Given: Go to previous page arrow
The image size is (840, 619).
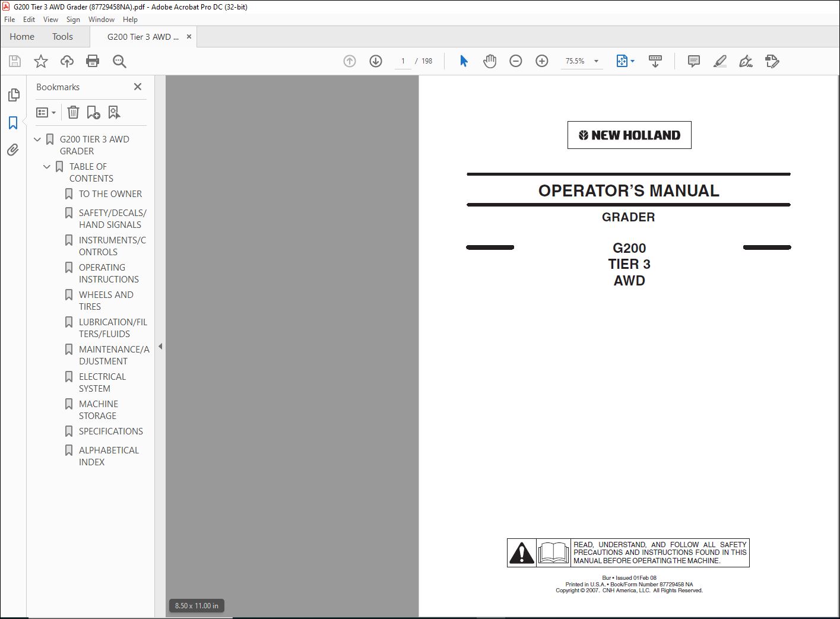Looking at the screenshot, I should [x=350, y=61].
